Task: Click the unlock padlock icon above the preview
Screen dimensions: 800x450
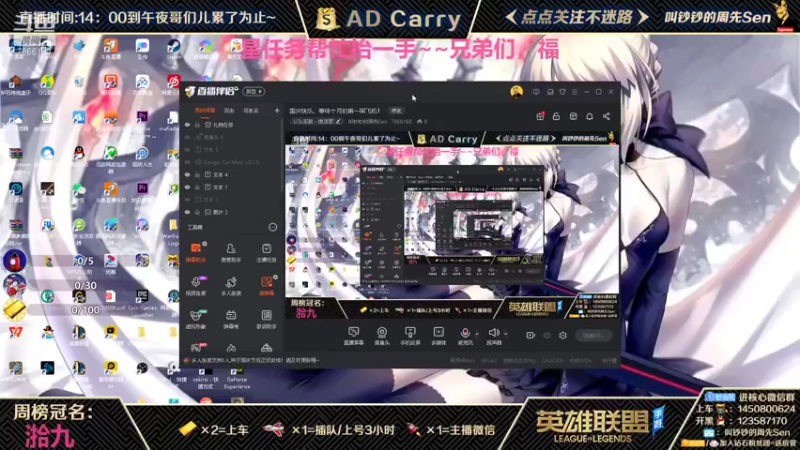Action: point(556,116)
